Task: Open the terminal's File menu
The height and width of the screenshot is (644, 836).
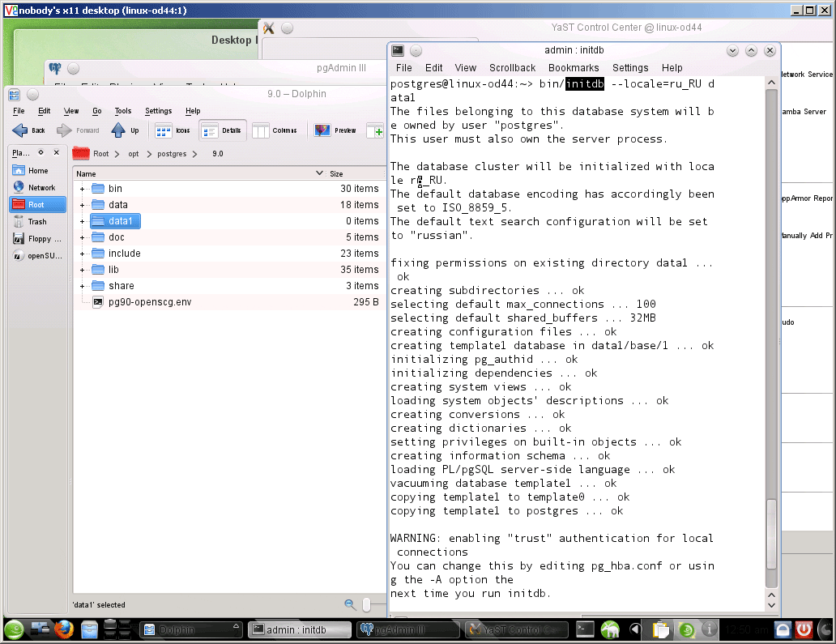Action: coord(403,68)
